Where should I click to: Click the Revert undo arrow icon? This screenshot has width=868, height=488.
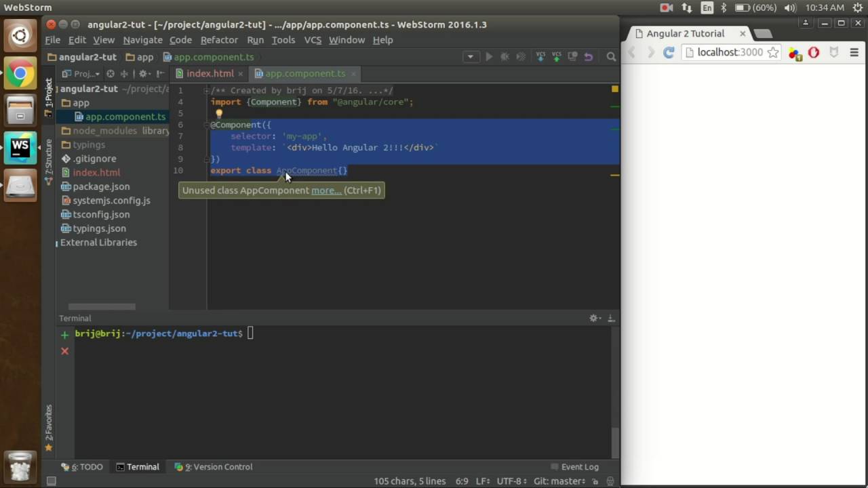[589, 57]
